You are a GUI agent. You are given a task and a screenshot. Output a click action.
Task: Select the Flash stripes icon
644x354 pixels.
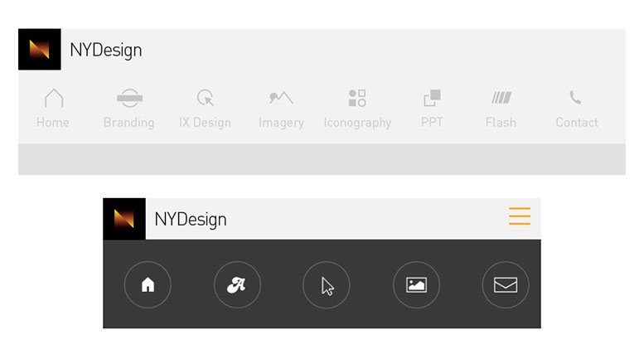tap(501, 98)
